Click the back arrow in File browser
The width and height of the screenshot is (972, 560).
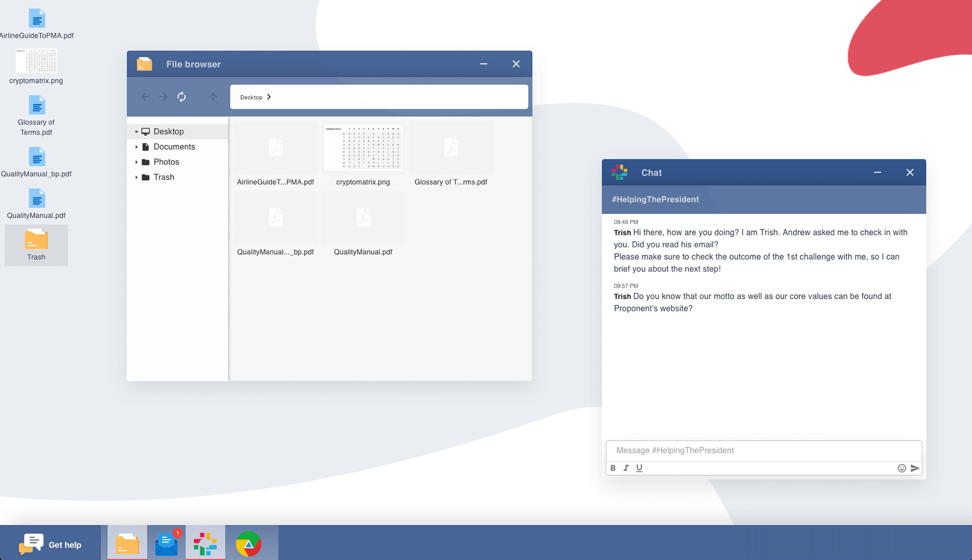point(145,97)
